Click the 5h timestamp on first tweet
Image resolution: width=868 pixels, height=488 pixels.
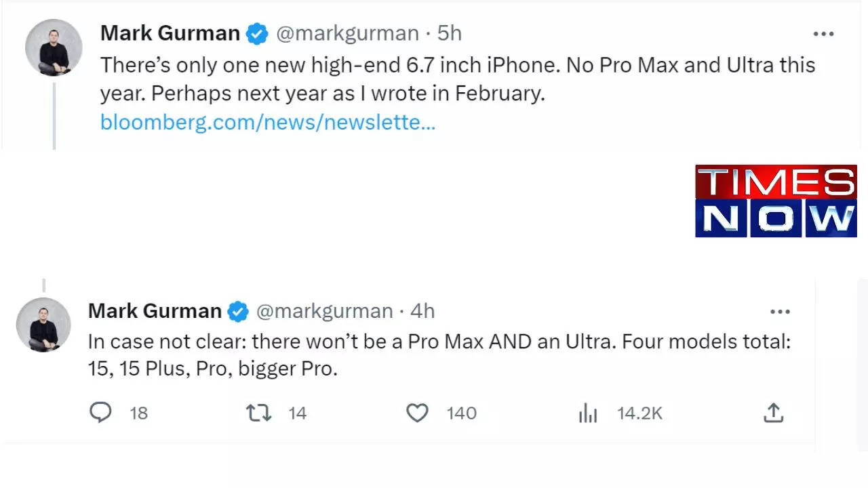pyautogui.click(x=449, y=33)
